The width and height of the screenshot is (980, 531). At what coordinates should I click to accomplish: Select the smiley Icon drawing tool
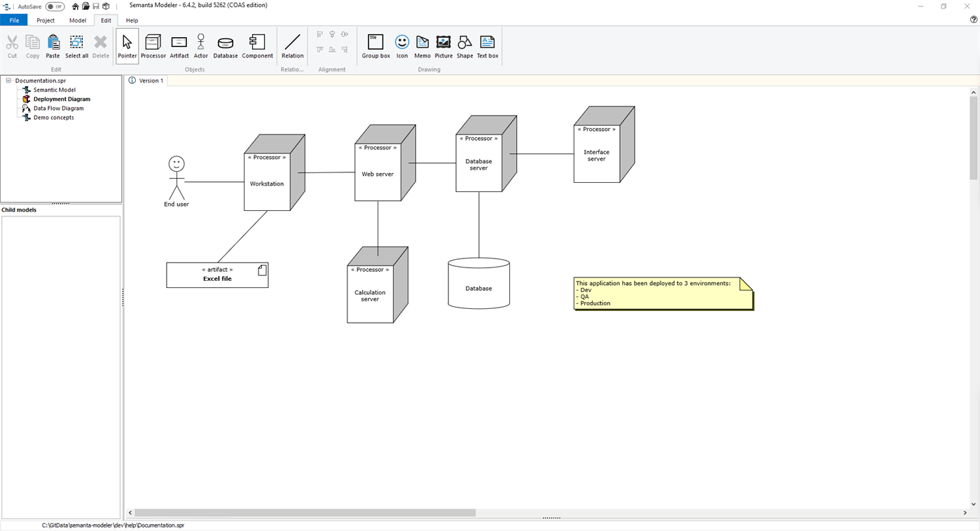pyautogui.click(x=401, y=44)
